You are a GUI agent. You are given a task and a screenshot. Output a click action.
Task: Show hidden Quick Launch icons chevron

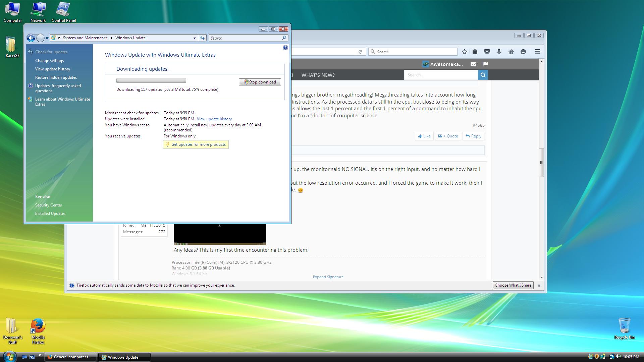pyautogui.click(x=40, y=355)
